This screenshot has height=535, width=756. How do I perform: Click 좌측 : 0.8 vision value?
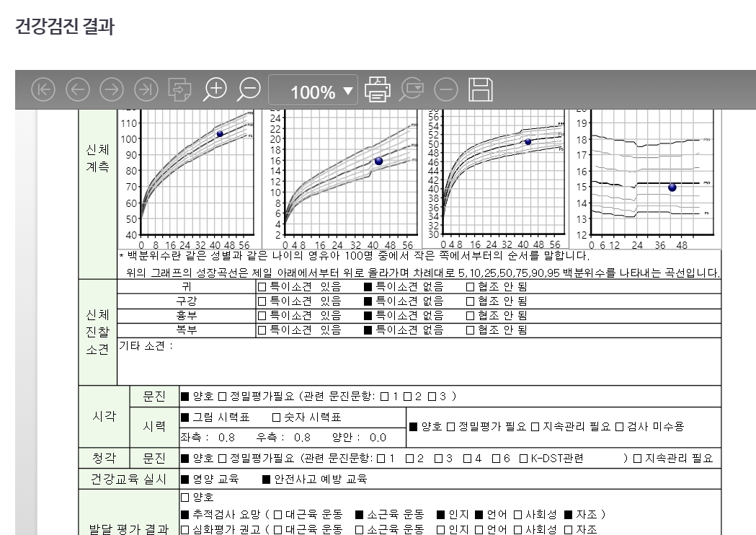[x=208, y=438]
